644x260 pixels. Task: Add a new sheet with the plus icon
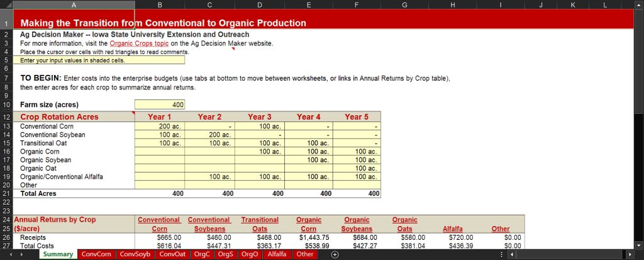click(335, 254)
